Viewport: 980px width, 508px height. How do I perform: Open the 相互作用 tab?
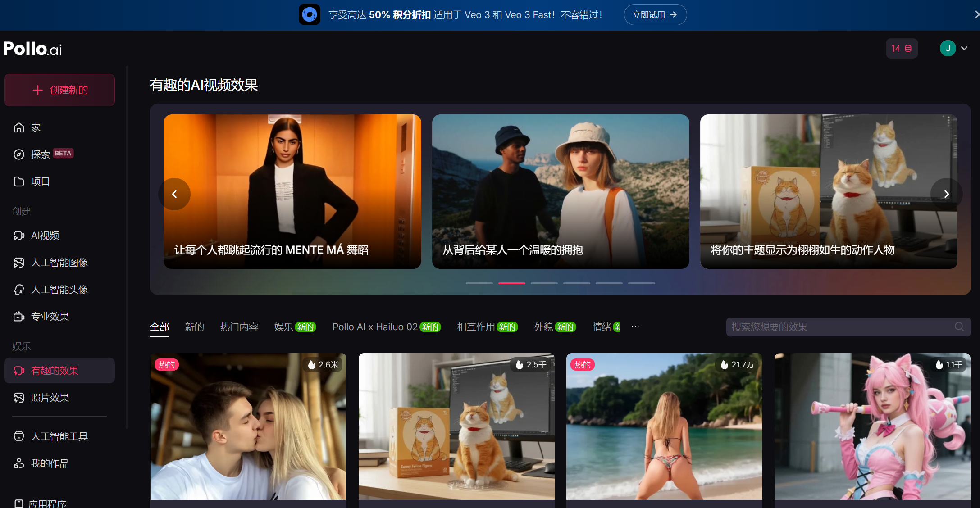(488, 327)
